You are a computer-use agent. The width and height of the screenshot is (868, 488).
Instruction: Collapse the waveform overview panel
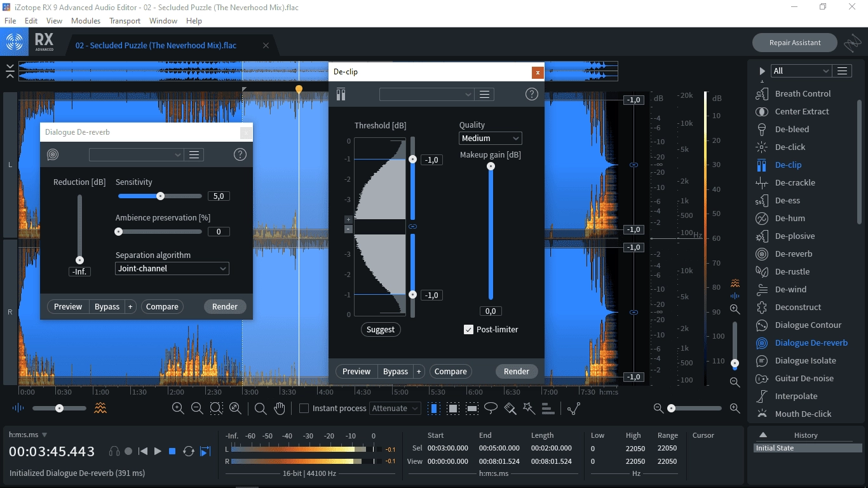[10, 71]
